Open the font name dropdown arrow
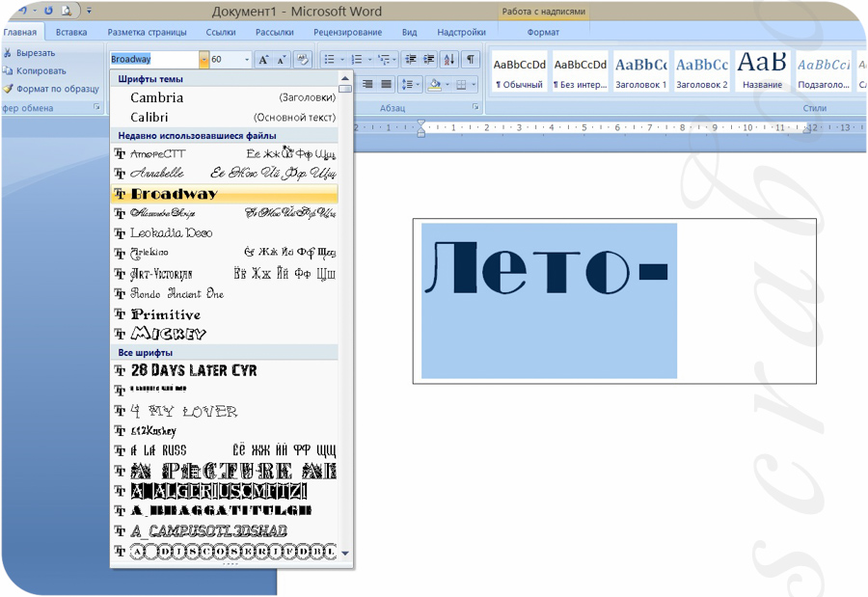868x597 pixels. coord(203,59)
